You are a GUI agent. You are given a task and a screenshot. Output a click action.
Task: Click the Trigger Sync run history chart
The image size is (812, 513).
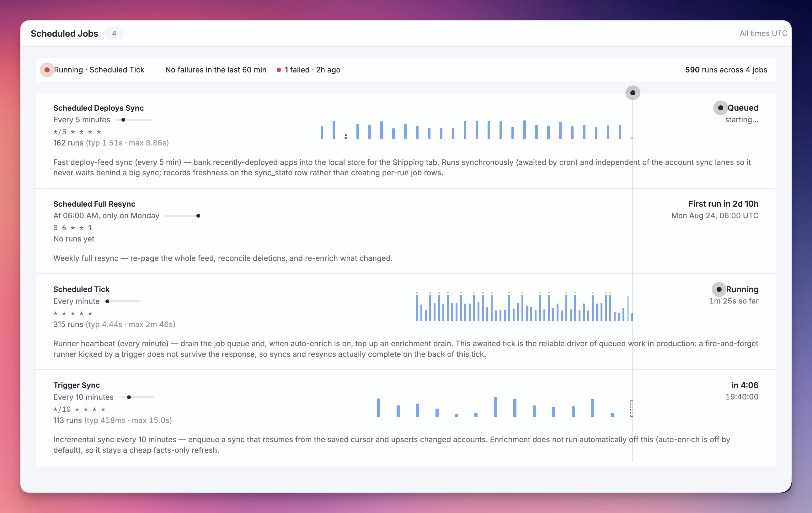[x=505, y=407]
